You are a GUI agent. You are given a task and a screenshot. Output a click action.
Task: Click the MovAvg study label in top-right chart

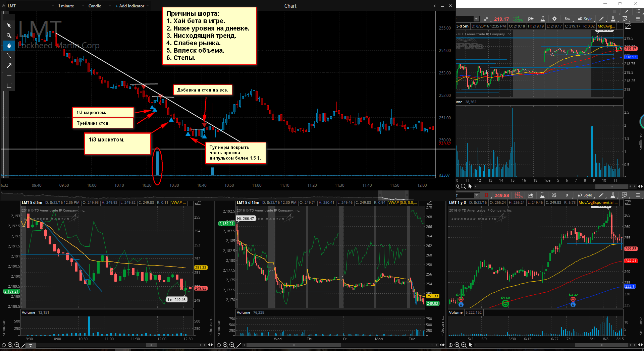tap(606, 26)
